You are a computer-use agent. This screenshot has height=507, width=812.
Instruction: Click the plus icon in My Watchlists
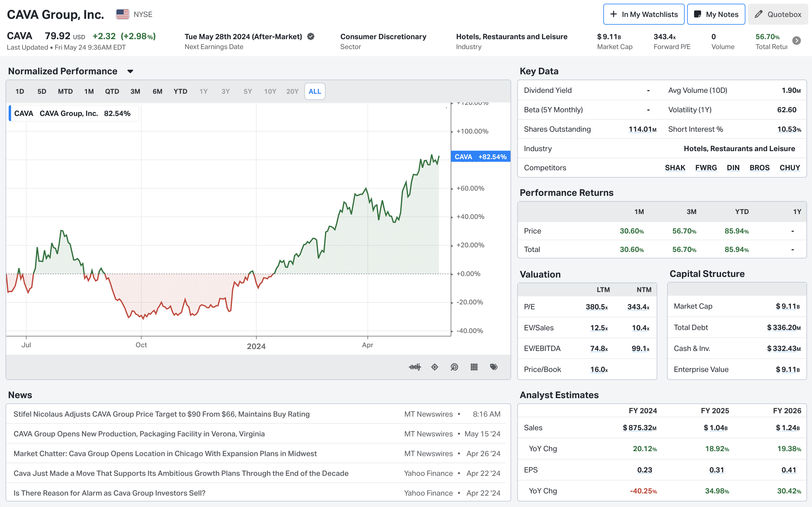coord(613,14)
